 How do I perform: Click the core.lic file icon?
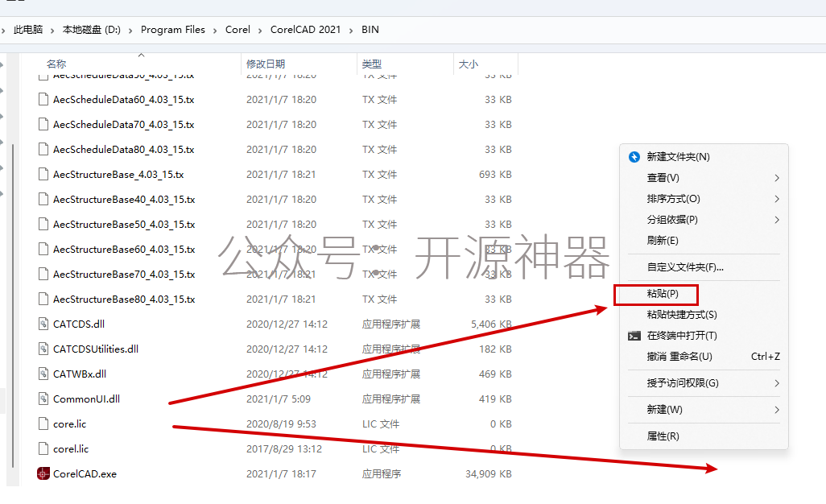[43, 423]
